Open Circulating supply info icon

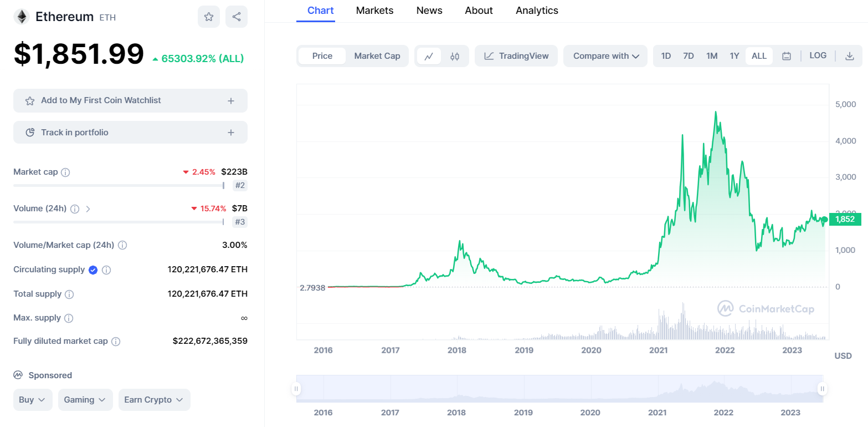[x=106, y=270]
